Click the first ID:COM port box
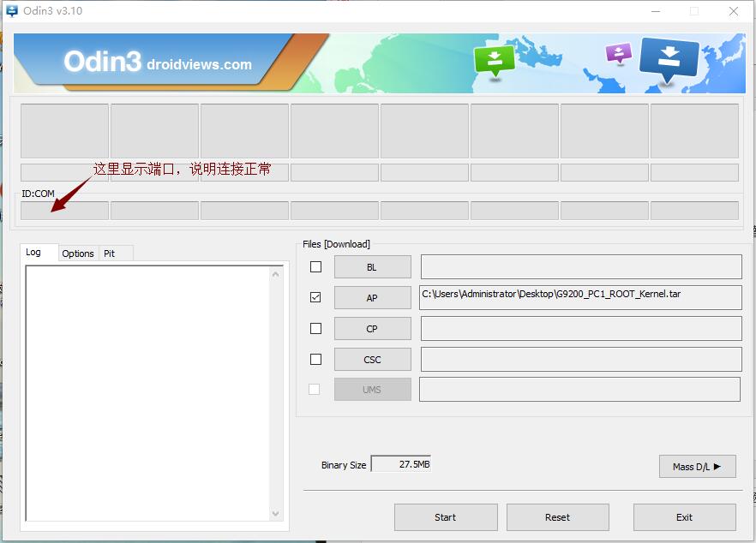 click(64, 211)
